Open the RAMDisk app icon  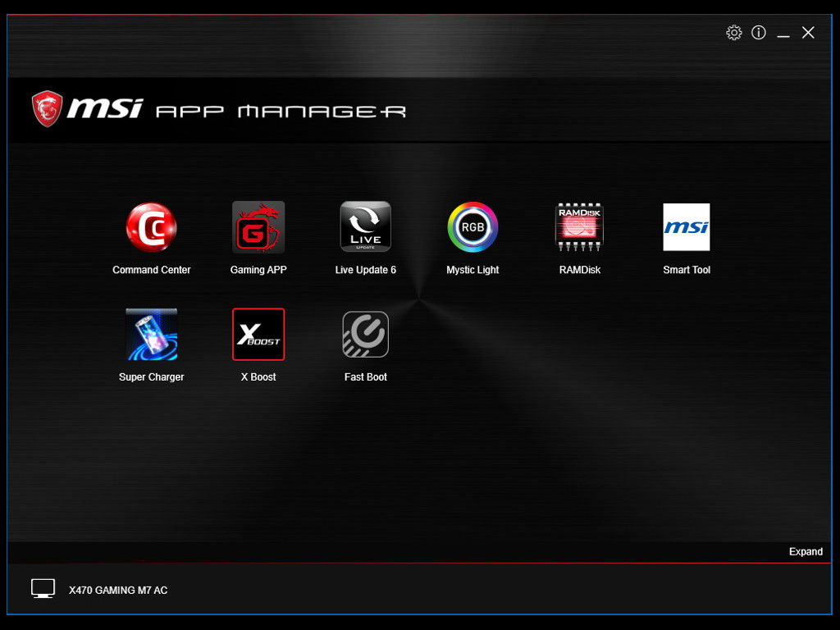[x=579, y=227]
